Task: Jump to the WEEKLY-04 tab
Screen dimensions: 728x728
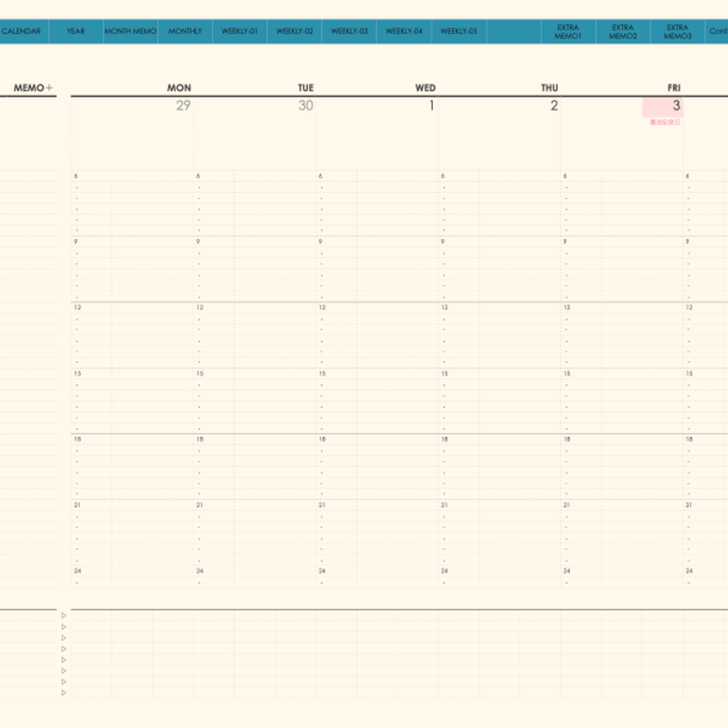Action: (x=404, y=31)
